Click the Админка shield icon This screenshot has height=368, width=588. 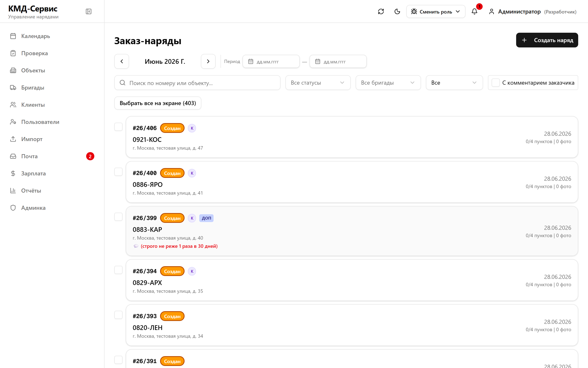tap(13, 208)
